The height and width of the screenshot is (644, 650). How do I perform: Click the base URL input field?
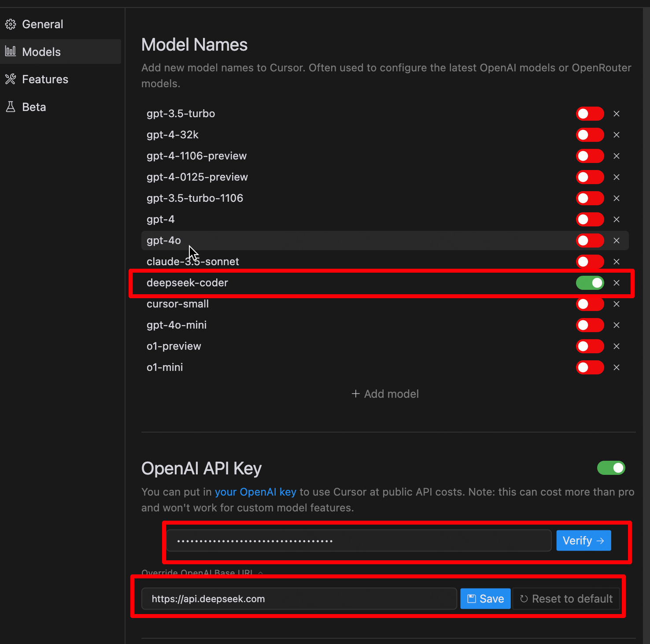(x=299, y=599)
